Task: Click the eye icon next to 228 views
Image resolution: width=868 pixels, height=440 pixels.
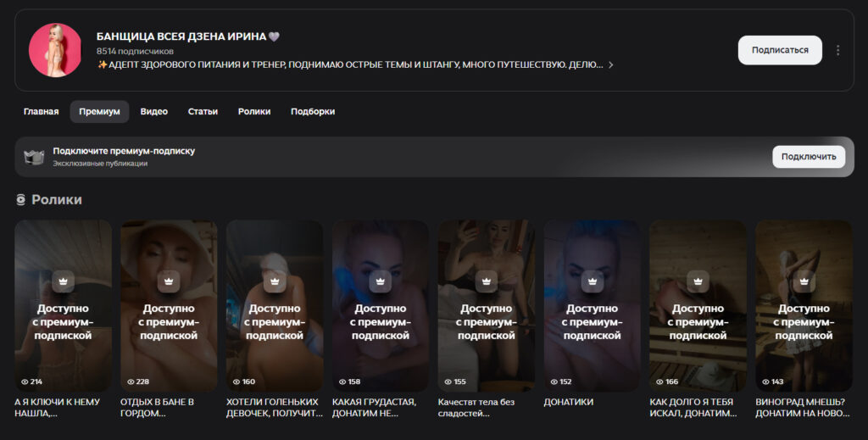Action: [131, 382]
